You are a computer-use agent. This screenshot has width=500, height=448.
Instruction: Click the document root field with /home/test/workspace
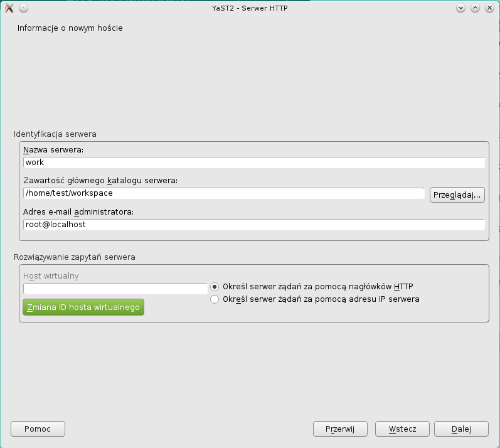(224, 193)
